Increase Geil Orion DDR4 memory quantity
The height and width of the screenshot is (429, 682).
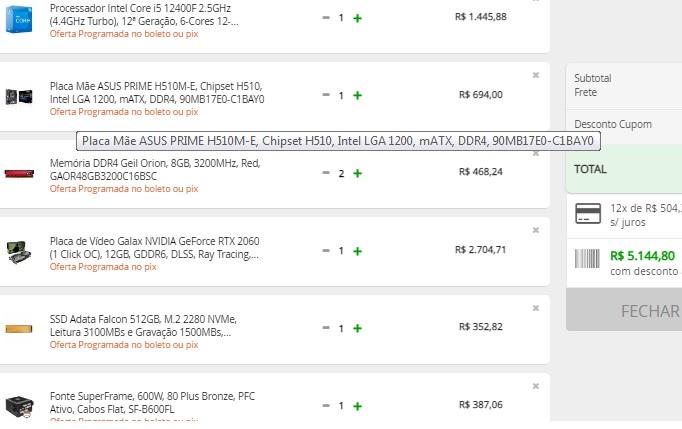pos(357,173)
